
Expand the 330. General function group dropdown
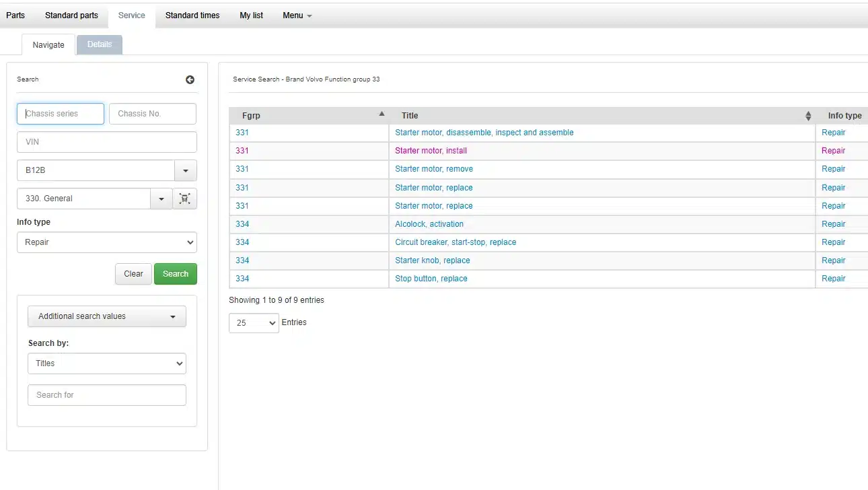[161, 199]
